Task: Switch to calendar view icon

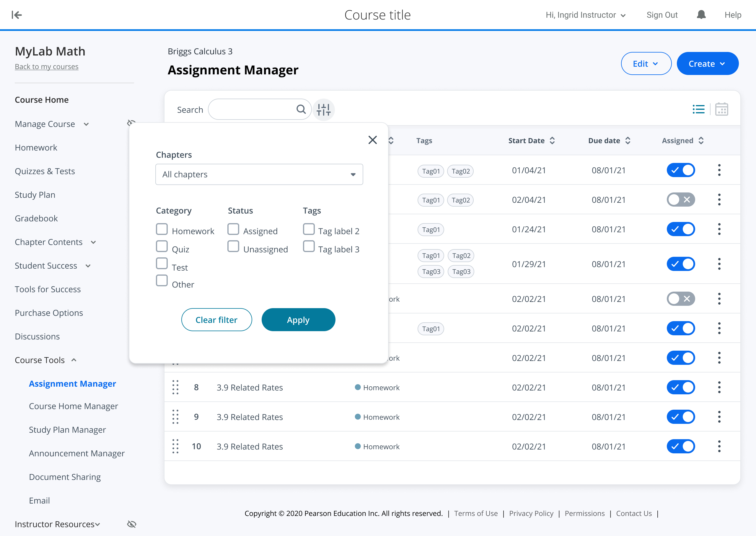Action: tap(721, 109)
